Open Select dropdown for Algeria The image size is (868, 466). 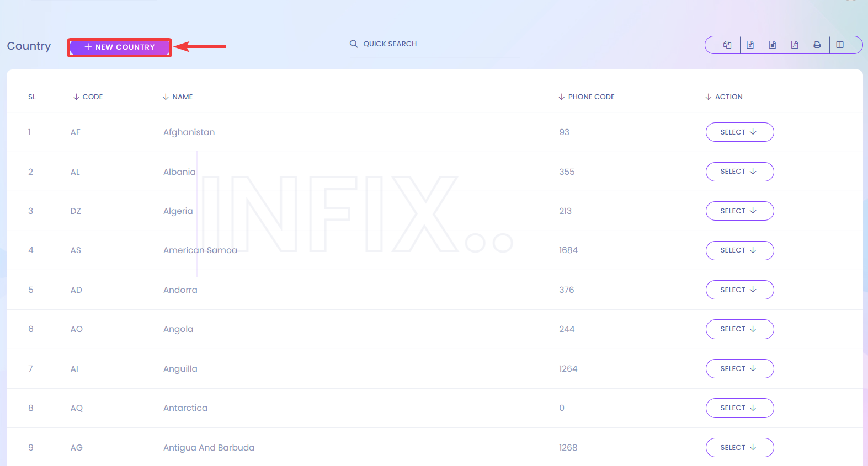pos(739,211)
